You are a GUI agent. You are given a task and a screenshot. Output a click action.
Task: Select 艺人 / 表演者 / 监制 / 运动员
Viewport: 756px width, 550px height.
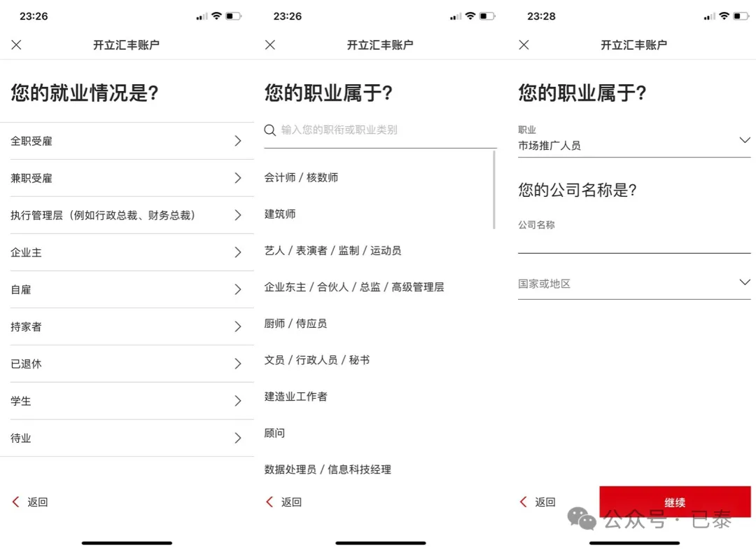tap(332, 250)
